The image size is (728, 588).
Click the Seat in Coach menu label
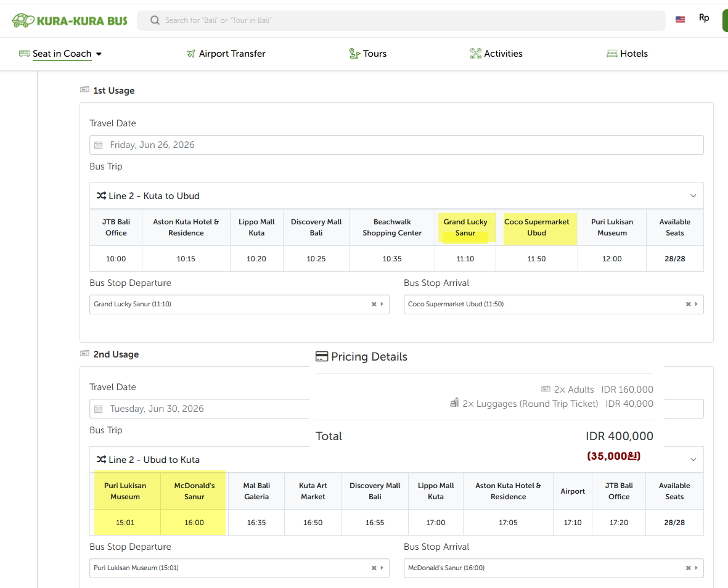click(x=62, y=54)
